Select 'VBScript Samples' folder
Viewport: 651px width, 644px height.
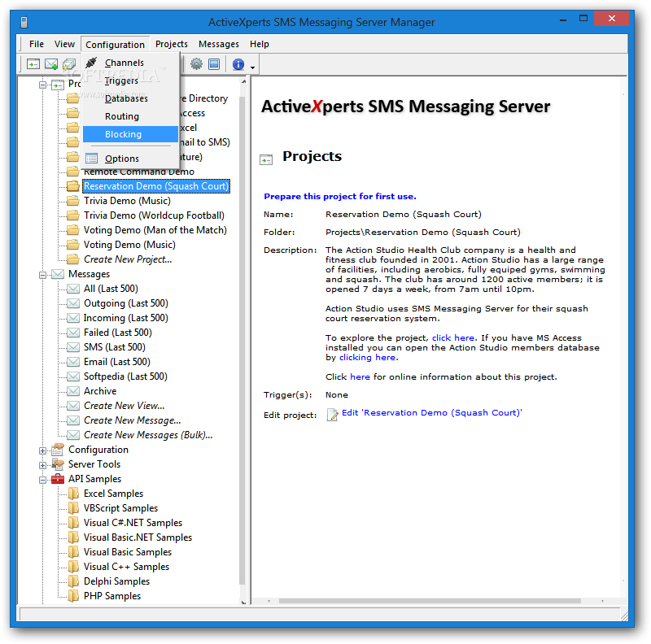[120, 508]
